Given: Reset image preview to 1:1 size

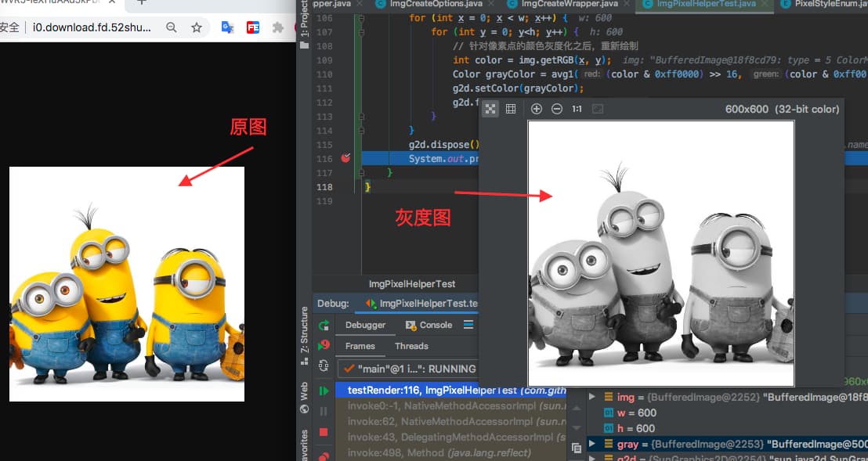Looking at the screenshot, I should click(x=577, y=109).
